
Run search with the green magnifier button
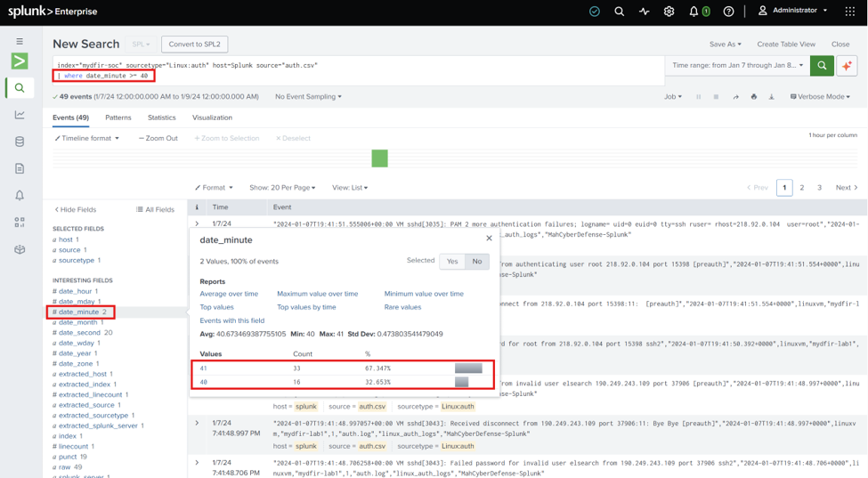[x=822, y=65]
